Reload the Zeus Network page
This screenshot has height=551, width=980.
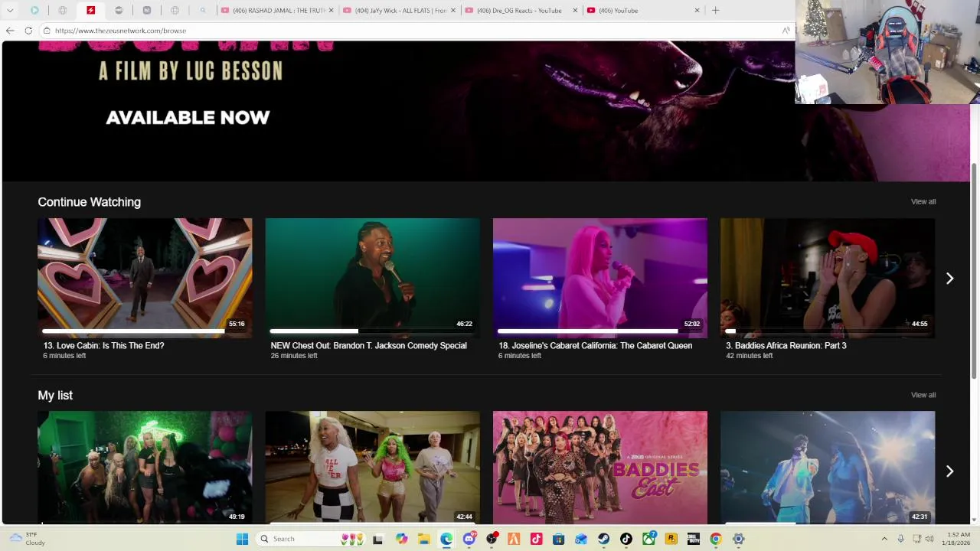point(28,31)
